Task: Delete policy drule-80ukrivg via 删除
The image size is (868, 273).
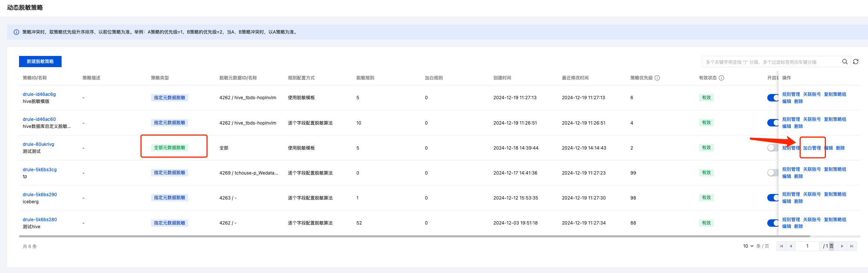Action: pyautogui.click(x=840, y=148)
